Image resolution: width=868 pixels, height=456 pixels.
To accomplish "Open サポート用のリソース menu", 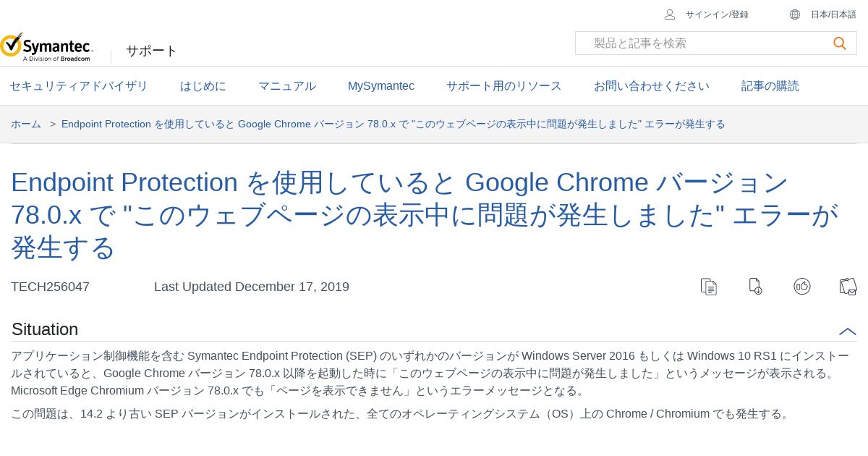I will (x=503, y=86).
